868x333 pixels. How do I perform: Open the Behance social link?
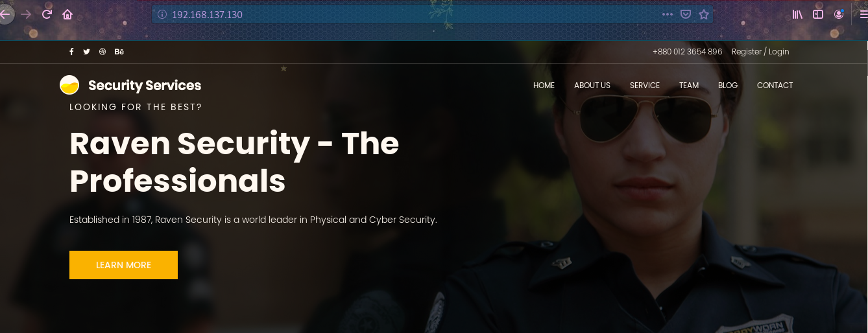tap(119, 52)
